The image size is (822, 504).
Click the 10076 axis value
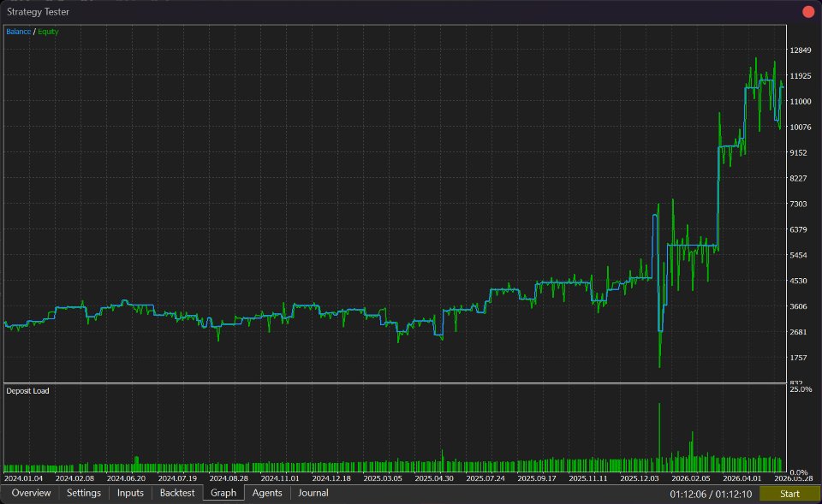click(x=800, y=127)
